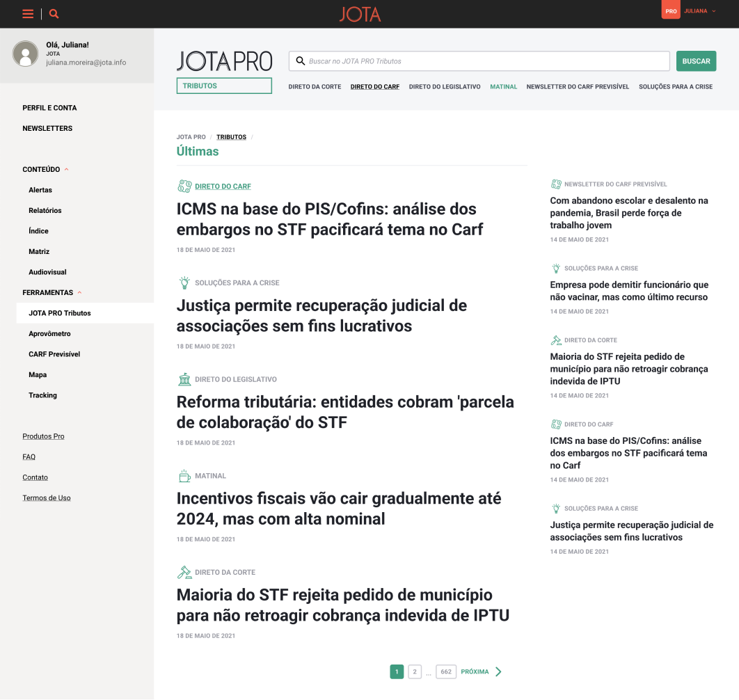The width and height of the screenshot is (739, 700).
Task: Open CARF Previsível in the sidebar
Action: coord(54,354)
